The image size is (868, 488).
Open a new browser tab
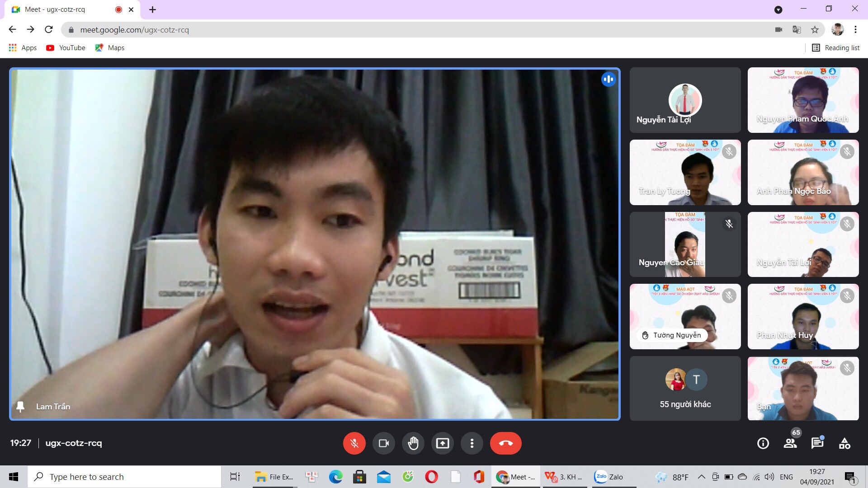tap(152, 9)
